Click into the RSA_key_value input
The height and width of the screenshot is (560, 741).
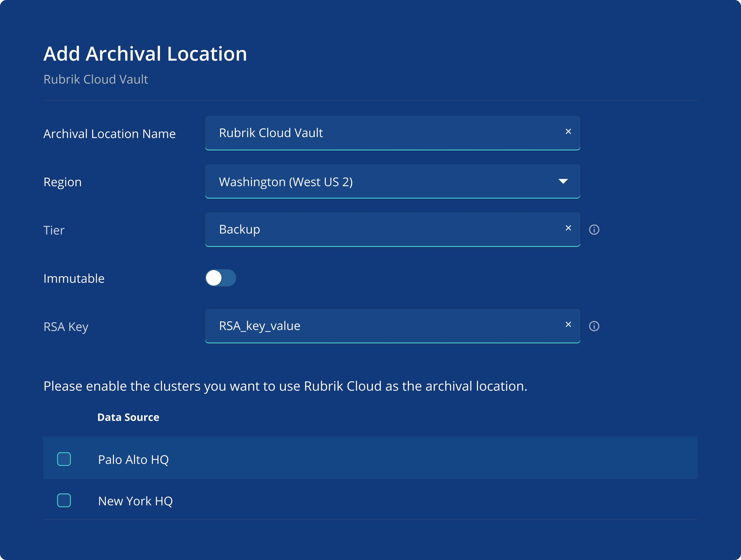[393, 326]
